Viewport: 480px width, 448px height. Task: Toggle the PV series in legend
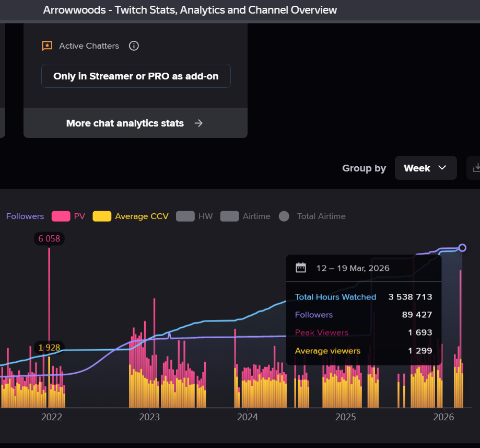click(x=79, y=216)
